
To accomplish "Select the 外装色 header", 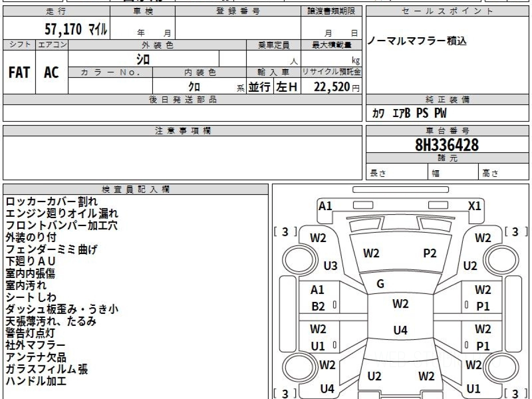I will (x=157, y=45).
